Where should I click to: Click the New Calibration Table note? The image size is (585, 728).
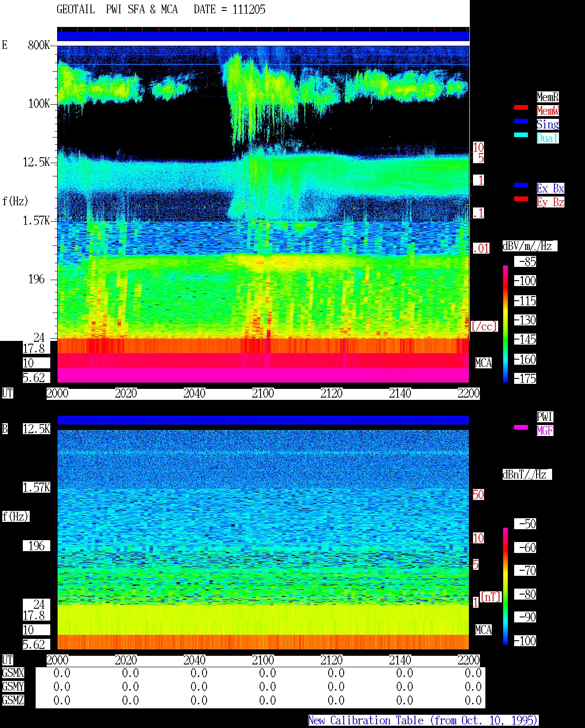coord(423,721)
